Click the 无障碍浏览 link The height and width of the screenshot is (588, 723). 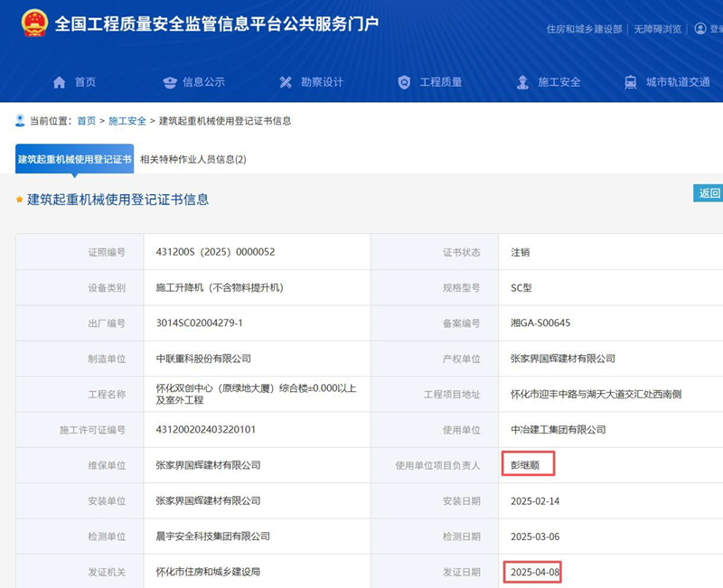tap(657, 29)
